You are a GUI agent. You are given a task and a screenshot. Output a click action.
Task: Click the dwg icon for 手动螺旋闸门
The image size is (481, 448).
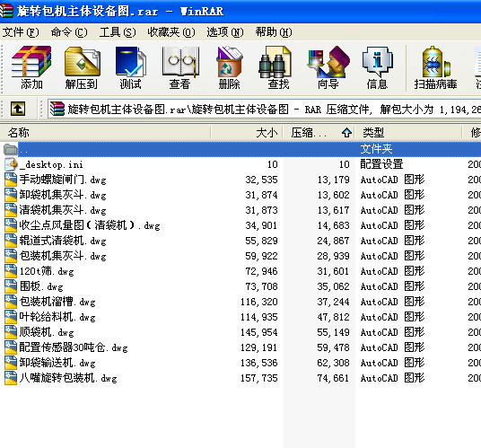11,180
